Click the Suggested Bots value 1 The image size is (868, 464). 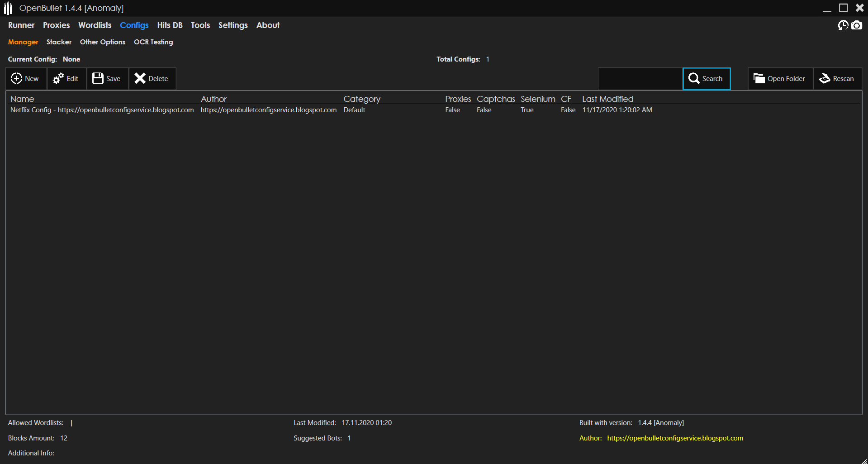coord(349,438)
